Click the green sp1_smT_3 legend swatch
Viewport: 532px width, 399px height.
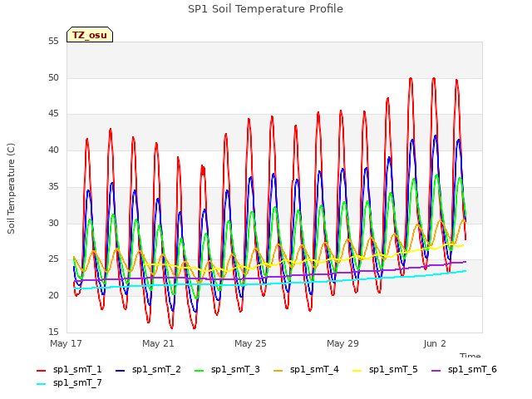point(199,371)
